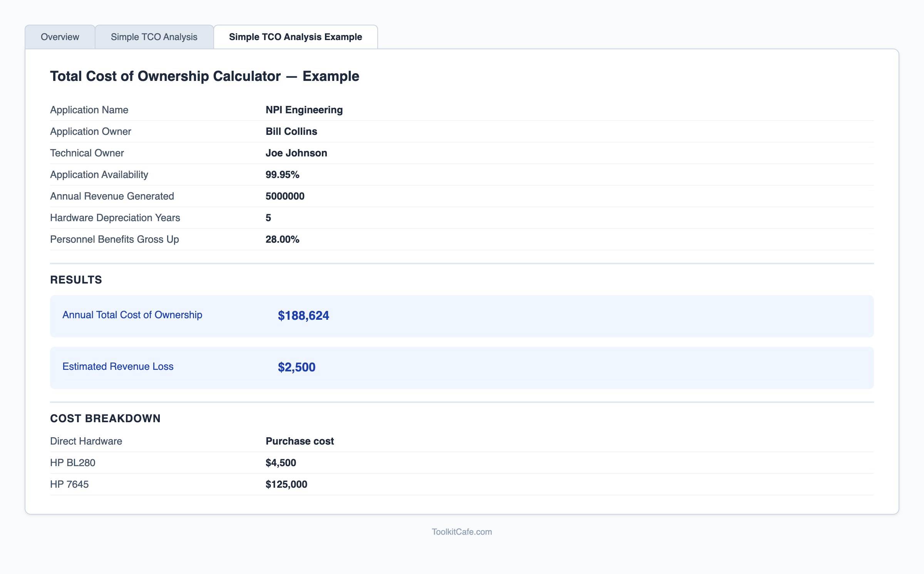Image resolution: width=924 pixels, height=574 pixels.
Task: Click the 99.95% availability value
Action: pyautogui.click(x=282, y=175)
